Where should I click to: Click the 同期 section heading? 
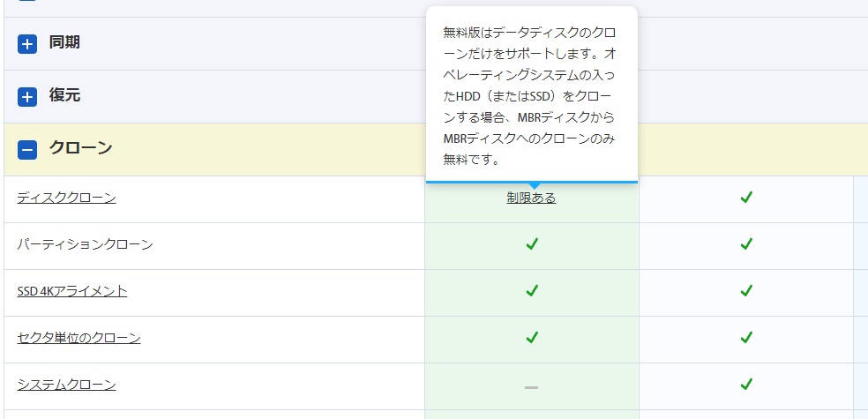coord(64,42)
